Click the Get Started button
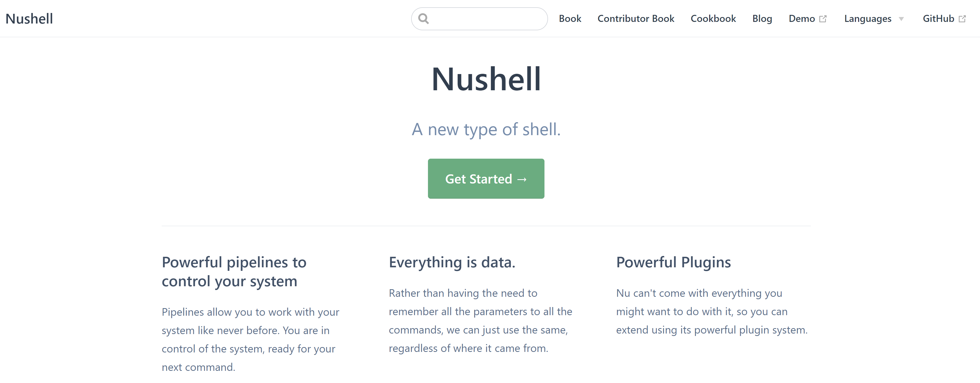This screenshot has height=383, width=980. tap(486, 179)
